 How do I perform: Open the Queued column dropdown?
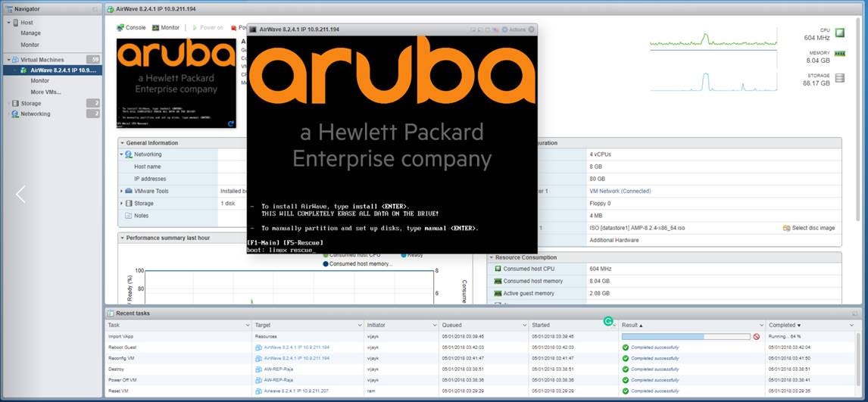[524, 326]
